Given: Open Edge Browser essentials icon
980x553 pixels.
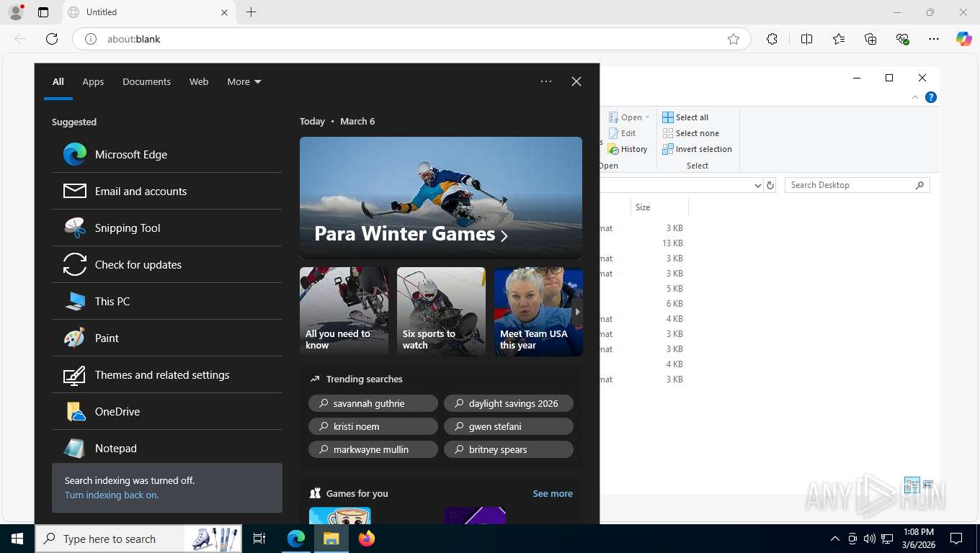Looking at the screenshot, I should [x=902, y=39].
